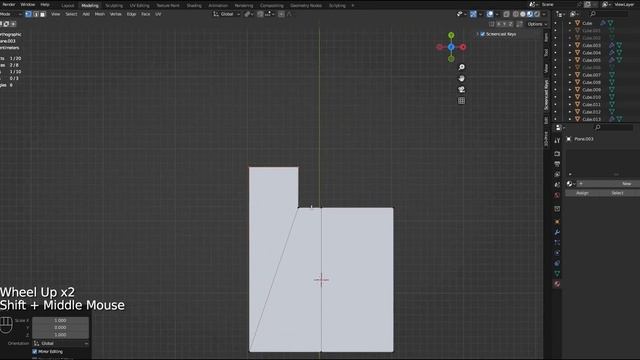This screenshot has width=640, height=360.
Task: Click the outliner search field
Action: click(x=608, y=14)
